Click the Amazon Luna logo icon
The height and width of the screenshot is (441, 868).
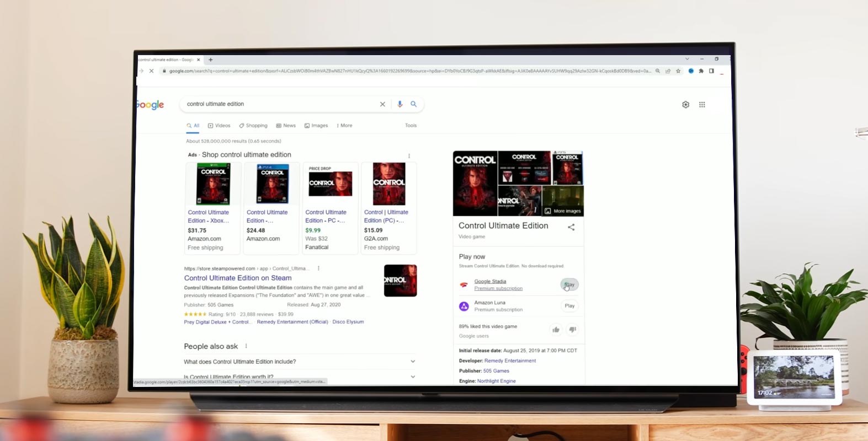pos(464,306)
